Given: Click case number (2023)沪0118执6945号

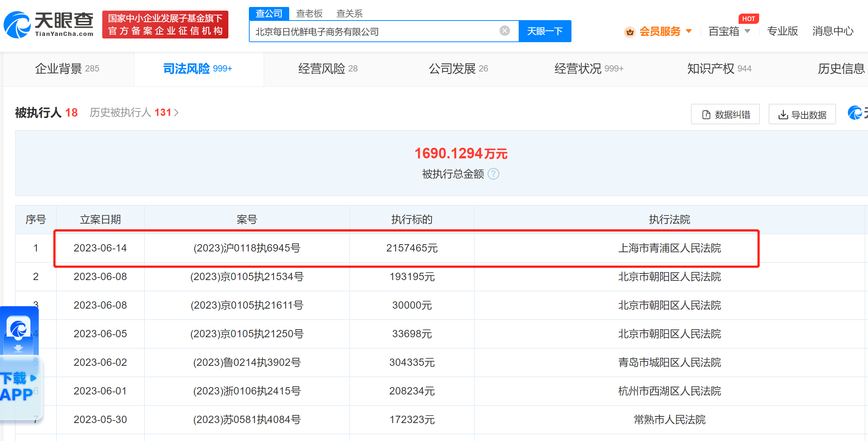Looking at the screenshot, I should point(247,248).
